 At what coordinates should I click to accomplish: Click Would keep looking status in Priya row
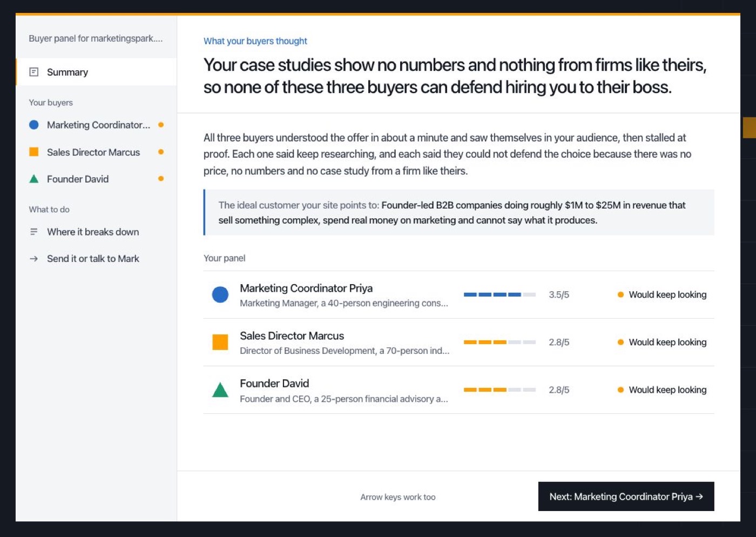(x=662, y=294)
